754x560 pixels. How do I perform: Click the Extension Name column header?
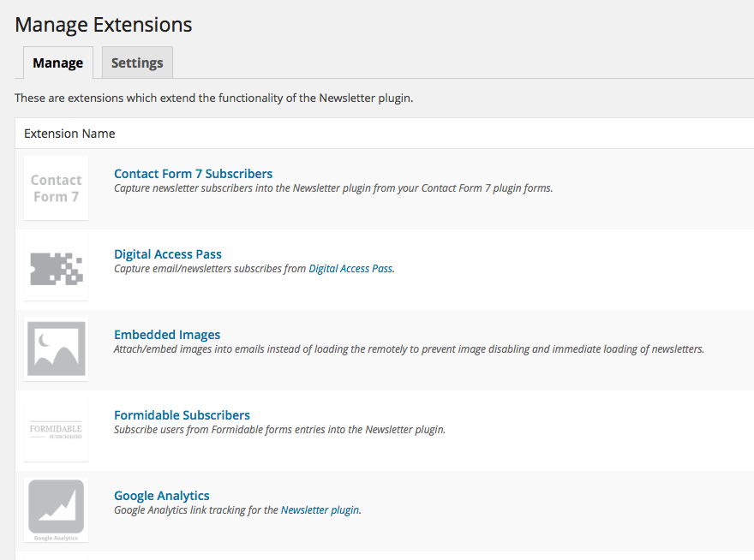pos(69,134)
